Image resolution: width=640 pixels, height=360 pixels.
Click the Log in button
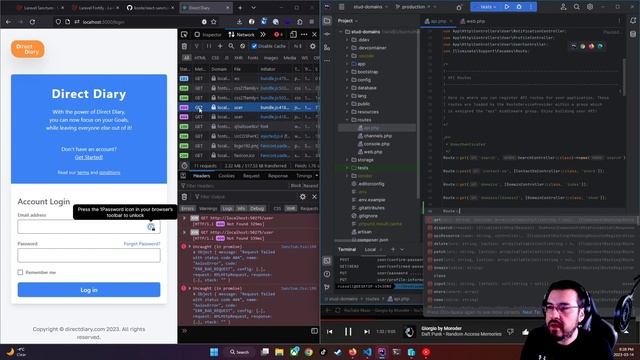pos(89,290)
